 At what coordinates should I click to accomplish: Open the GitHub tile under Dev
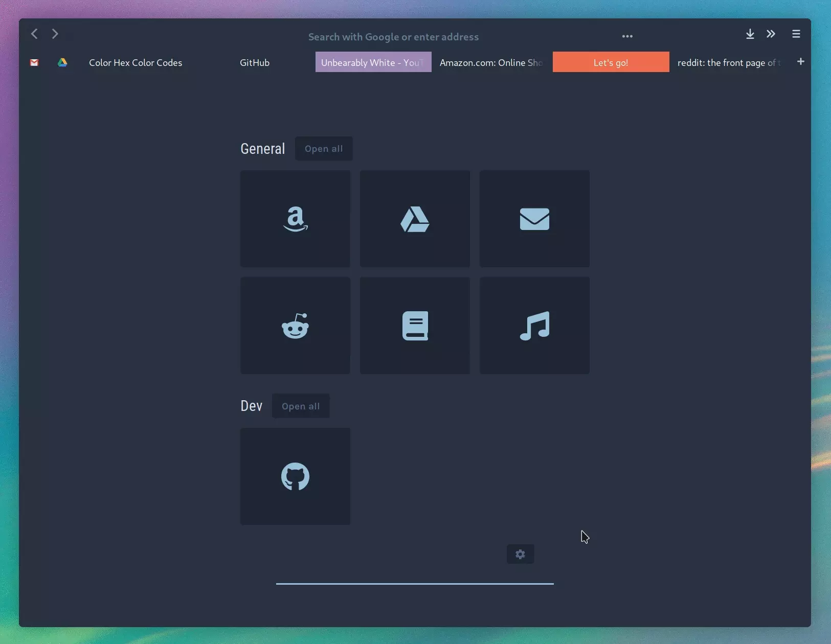tap(295, 476)
